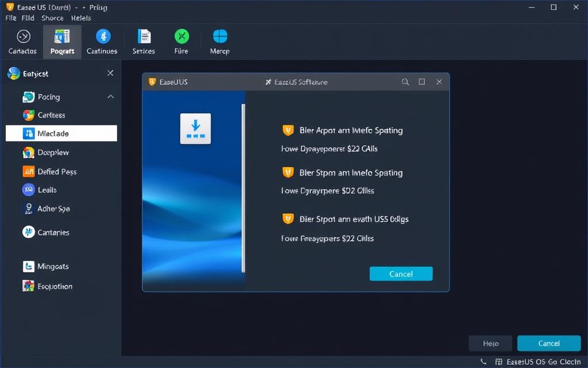Click the search icon in dialog title

405,82
